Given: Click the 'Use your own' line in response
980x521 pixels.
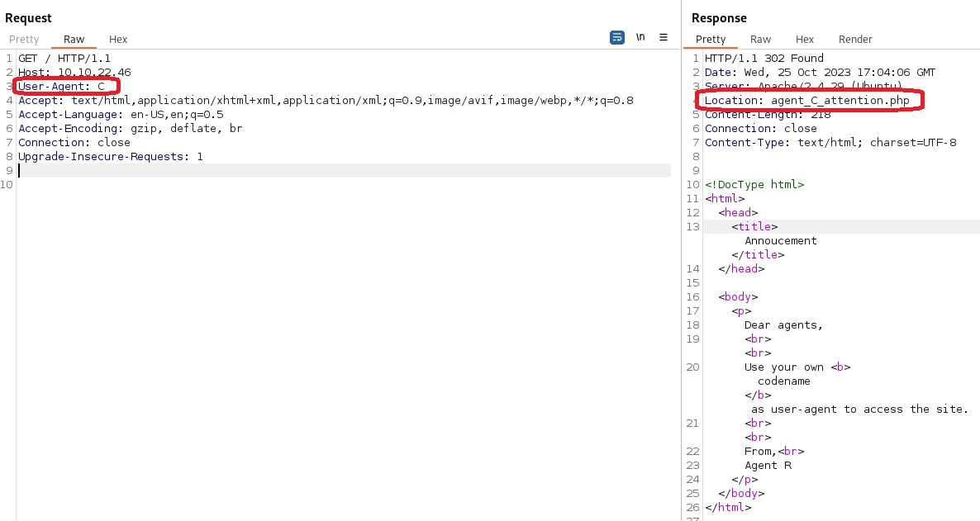Looking at the screenshot, I should [x=797, y=367].
